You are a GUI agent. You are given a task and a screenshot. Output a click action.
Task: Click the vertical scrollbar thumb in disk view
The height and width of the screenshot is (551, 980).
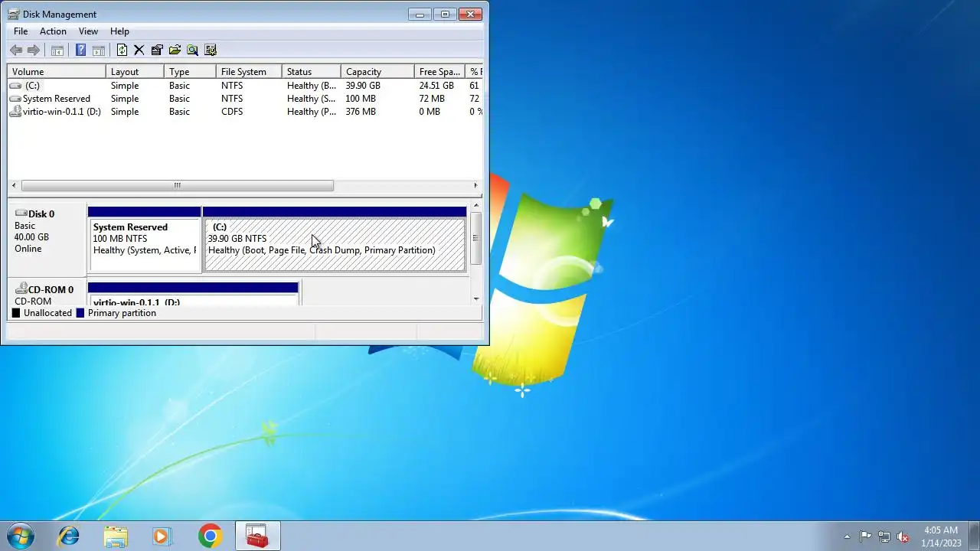point(476,238)
